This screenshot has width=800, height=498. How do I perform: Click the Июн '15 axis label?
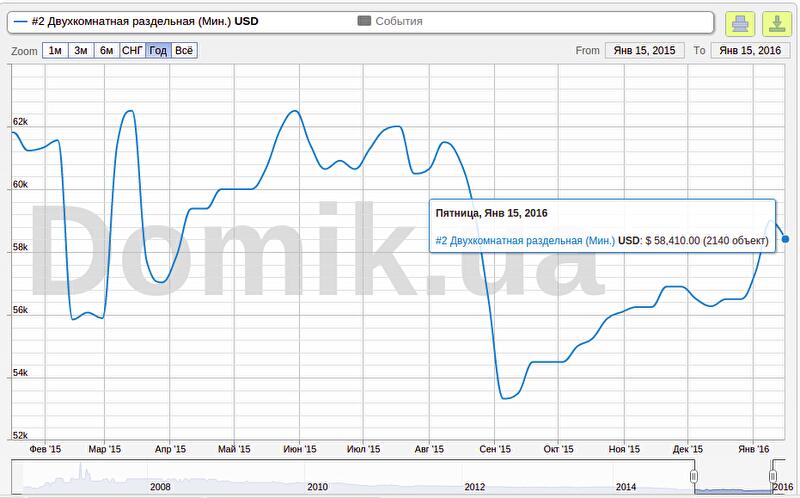click(299, 449)
